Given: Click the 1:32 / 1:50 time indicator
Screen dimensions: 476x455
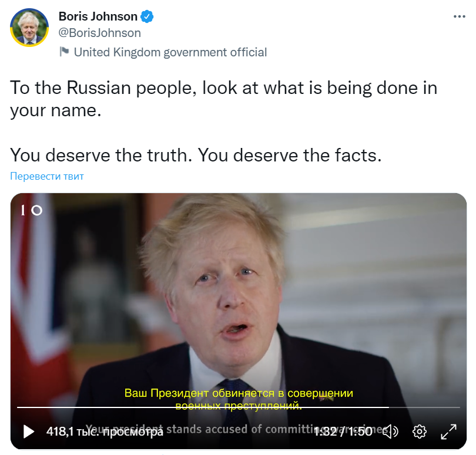Looking at the screenshot, I should click(343, 432).
